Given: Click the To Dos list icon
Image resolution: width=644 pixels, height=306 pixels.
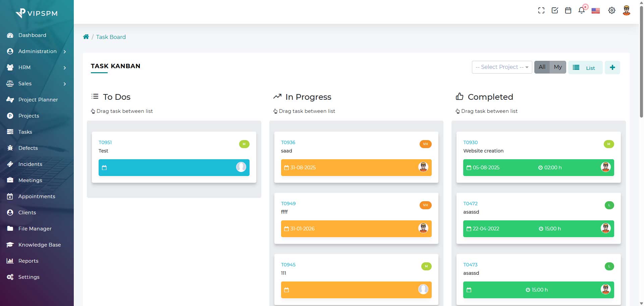Looking at the screenshot, I should tap(95, 96).
